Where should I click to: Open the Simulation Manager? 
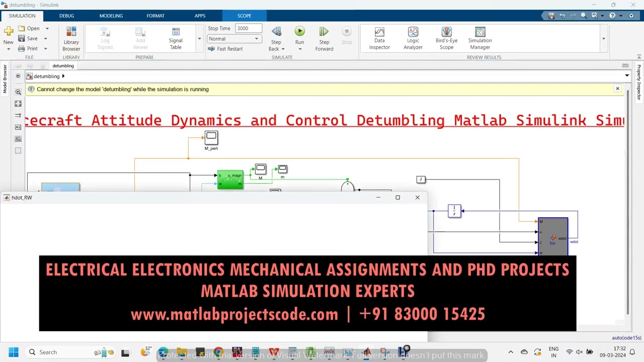coord(480,39)
